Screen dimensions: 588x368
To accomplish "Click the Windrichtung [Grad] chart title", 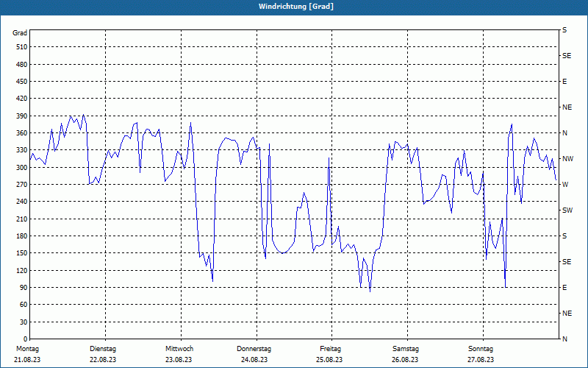I will [296, 7].
